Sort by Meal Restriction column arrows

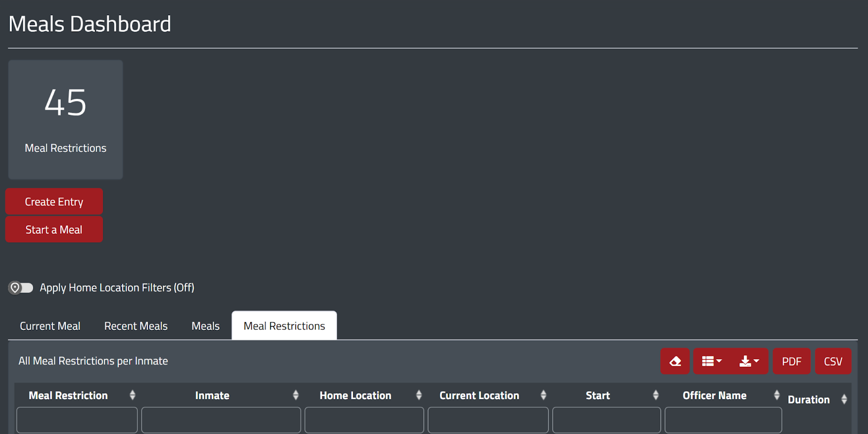click(132, 395)
